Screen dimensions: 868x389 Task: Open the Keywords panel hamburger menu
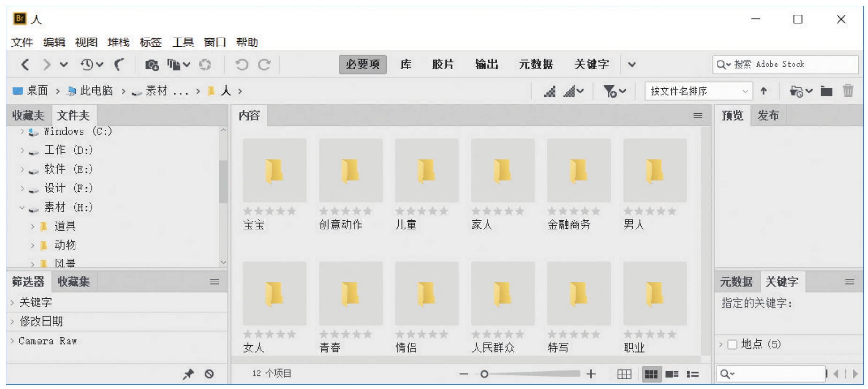coord(850,282)
